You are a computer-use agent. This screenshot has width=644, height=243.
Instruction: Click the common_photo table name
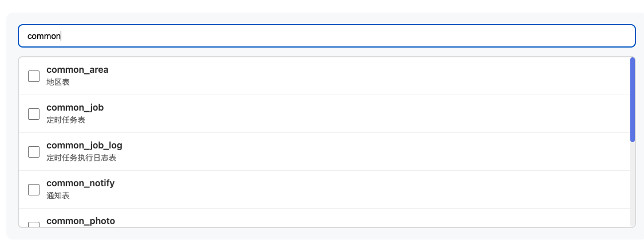(81, 221)
